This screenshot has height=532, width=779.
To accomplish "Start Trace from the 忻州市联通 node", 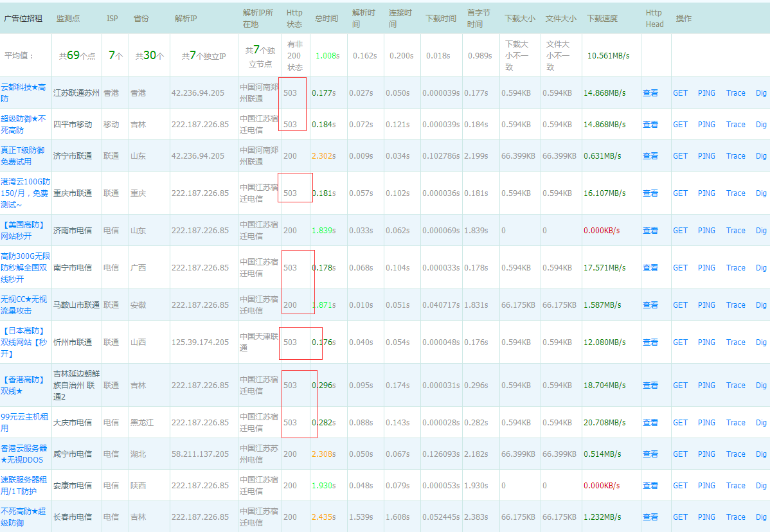I will coord(735,342).
